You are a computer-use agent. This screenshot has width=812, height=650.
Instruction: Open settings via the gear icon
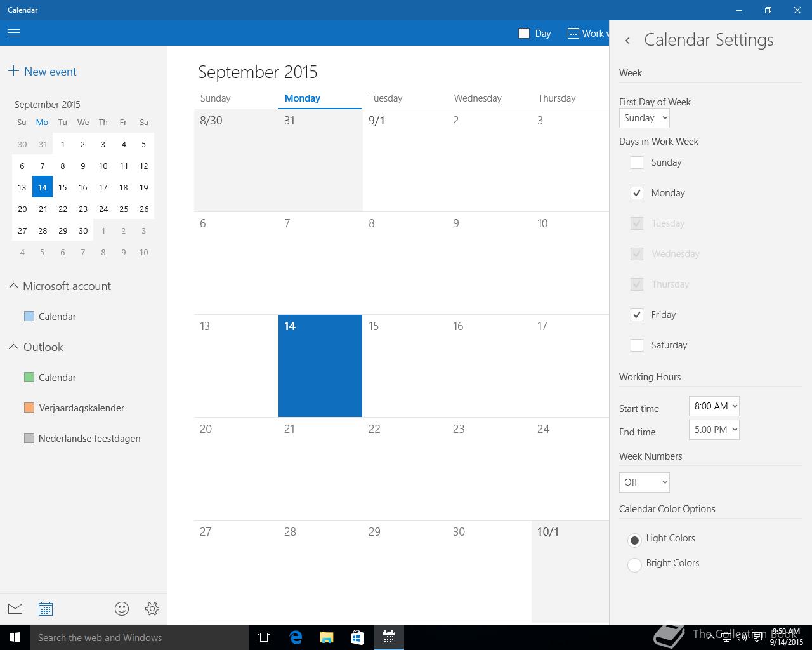152,609
